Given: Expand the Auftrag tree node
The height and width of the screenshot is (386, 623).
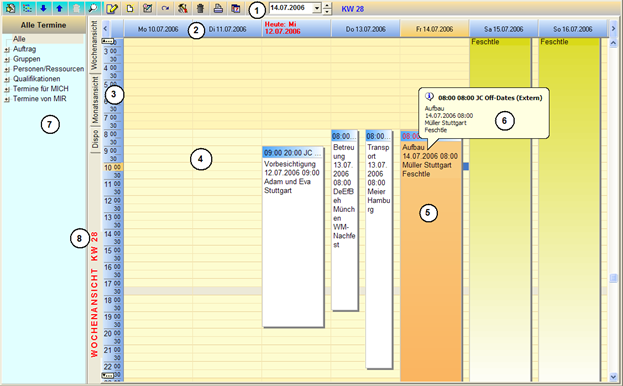Looking at the screenshot, I should coord(7,50).
